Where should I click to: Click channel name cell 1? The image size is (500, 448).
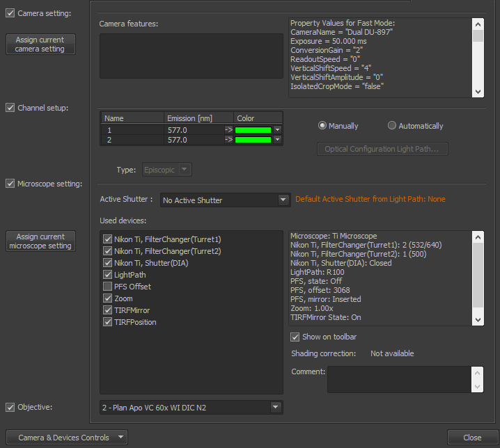pyautogui.click(x=132, y=130)
